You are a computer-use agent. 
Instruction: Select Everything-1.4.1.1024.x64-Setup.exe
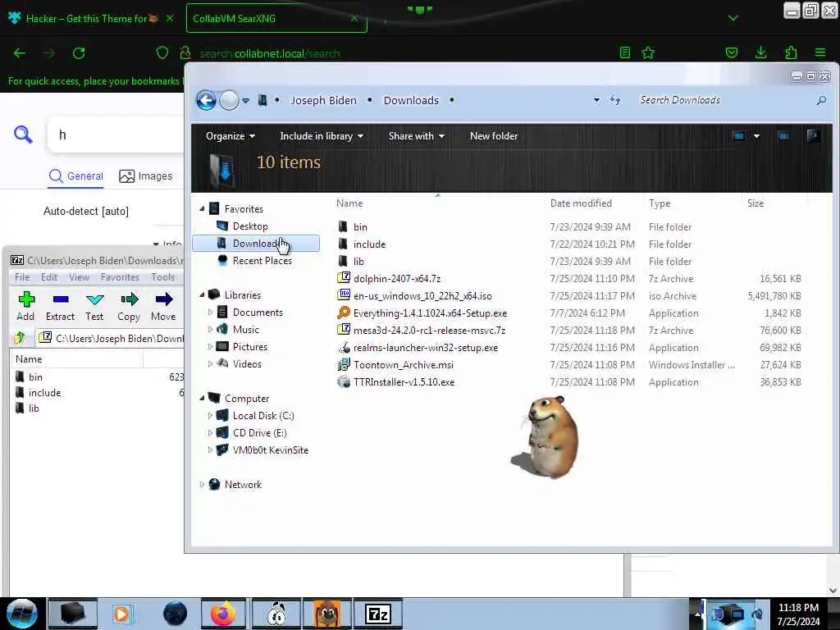tap(430, 313)
